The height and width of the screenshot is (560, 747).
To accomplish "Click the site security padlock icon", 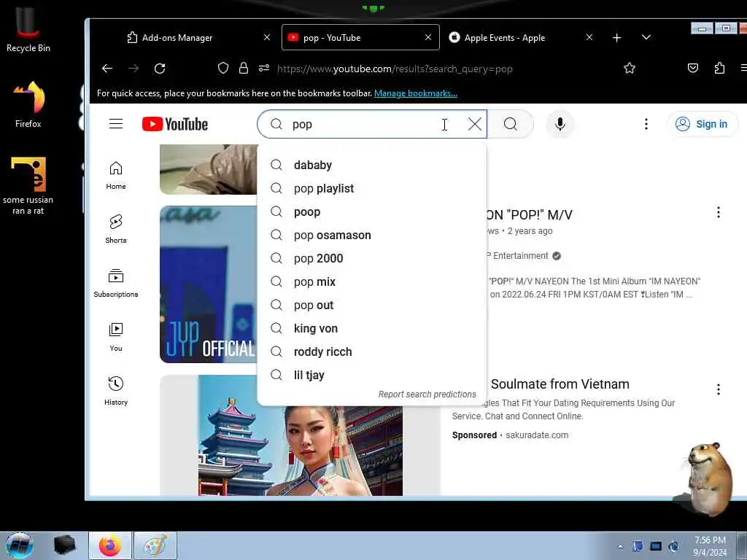I will 244,68.
